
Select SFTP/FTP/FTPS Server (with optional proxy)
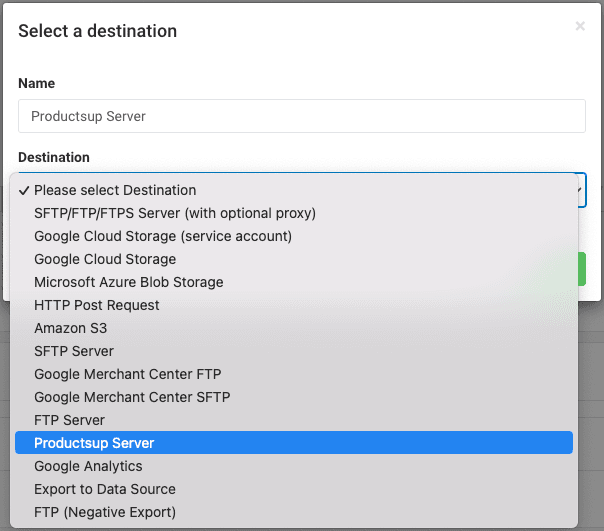[175, 213]
